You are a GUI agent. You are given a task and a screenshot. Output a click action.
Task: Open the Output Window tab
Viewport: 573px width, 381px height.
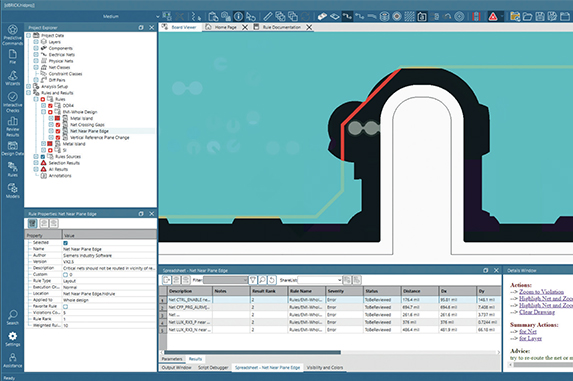coord(177,367)
